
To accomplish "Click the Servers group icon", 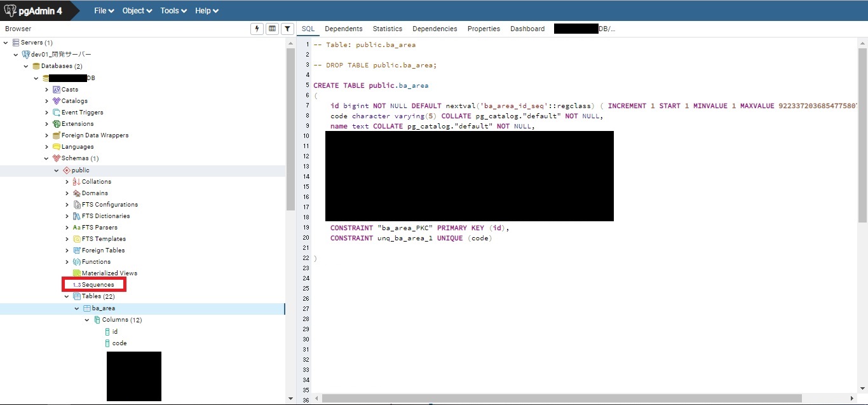I will 16,43.
